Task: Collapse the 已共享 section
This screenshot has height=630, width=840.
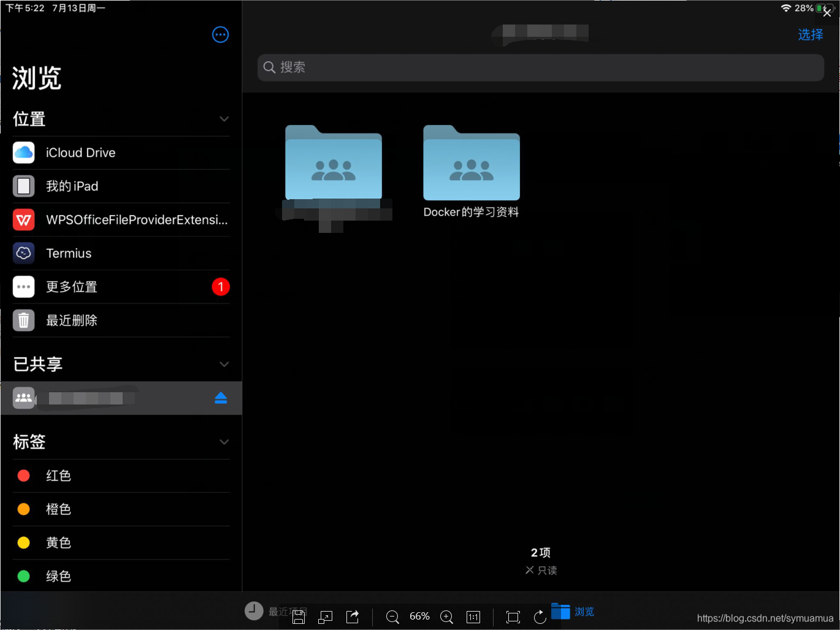Action: click(x=224, y=364)
